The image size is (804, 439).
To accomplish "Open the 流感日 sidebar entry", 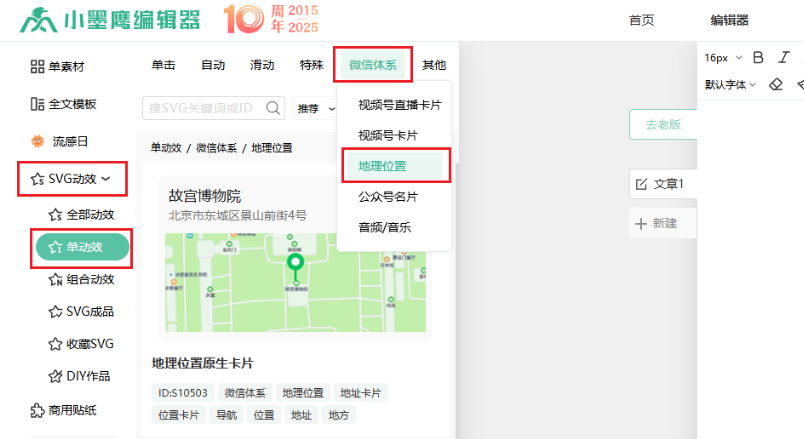I will 59,141.
